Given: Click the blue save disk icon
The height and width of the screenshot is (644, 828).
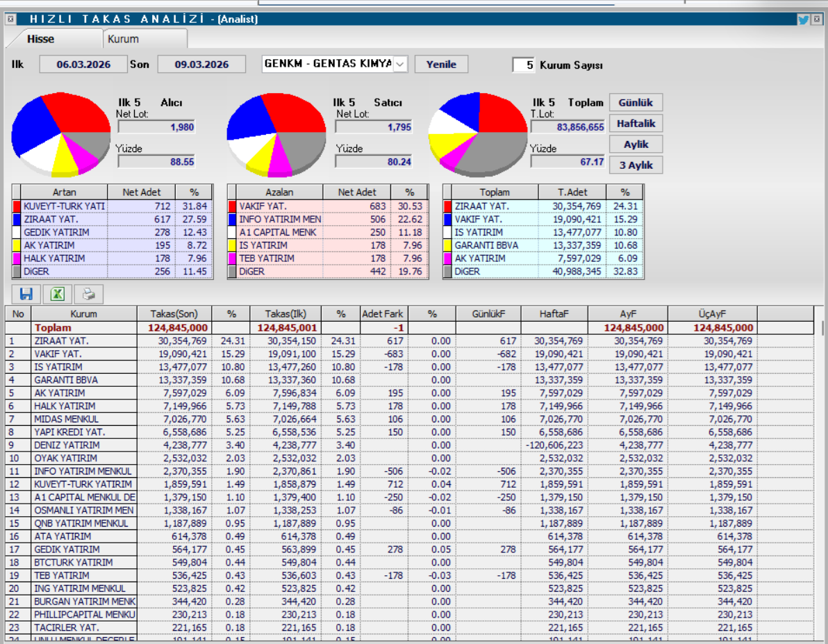Looking at the screenshot, I should point(26,294).
